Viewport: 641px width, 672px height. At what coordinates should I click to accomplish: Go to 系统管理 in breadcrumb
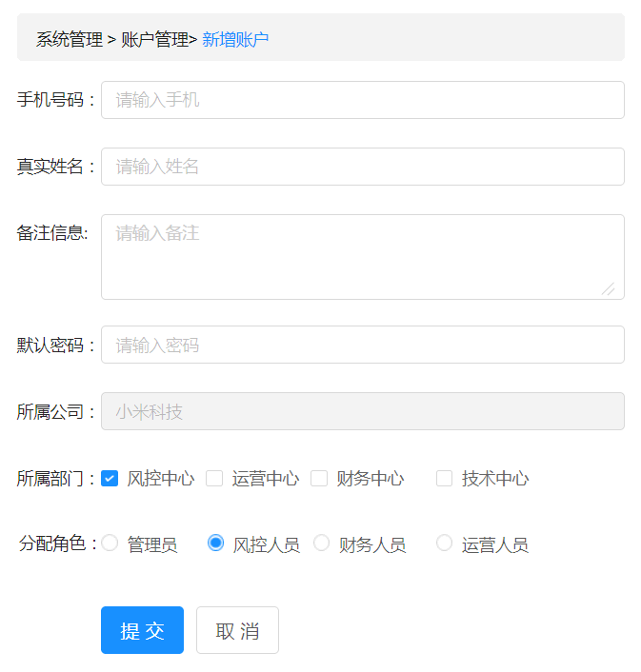coord(70,39)
